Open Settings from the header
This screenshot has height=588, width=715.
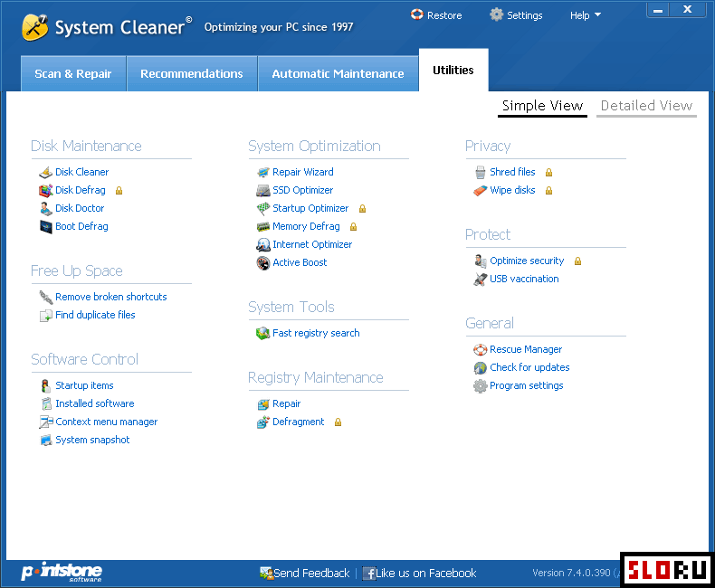pos(516,15)
